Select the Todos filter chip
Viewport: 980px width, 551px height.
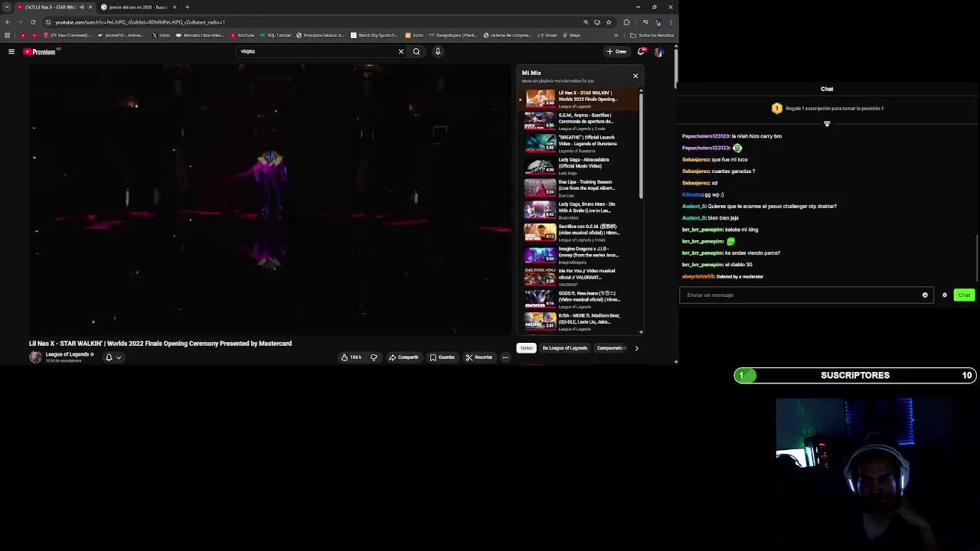(x=526, y=348)
